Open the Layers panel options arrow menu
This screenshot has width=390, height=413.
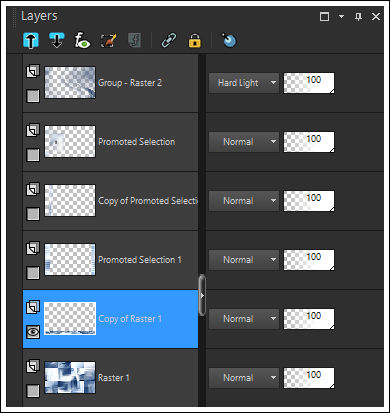click(x=341, y=16)
